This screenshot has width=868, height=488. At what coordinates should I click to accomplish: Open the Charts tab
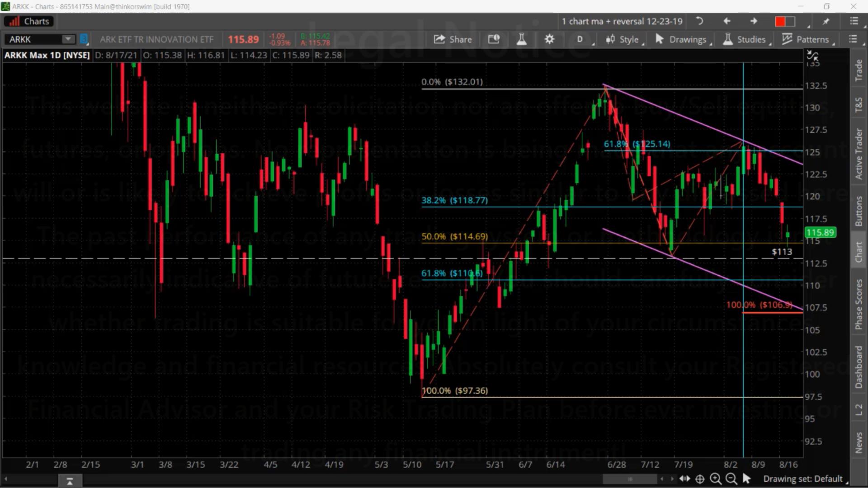pyautogui.click(x=28, y=21)
